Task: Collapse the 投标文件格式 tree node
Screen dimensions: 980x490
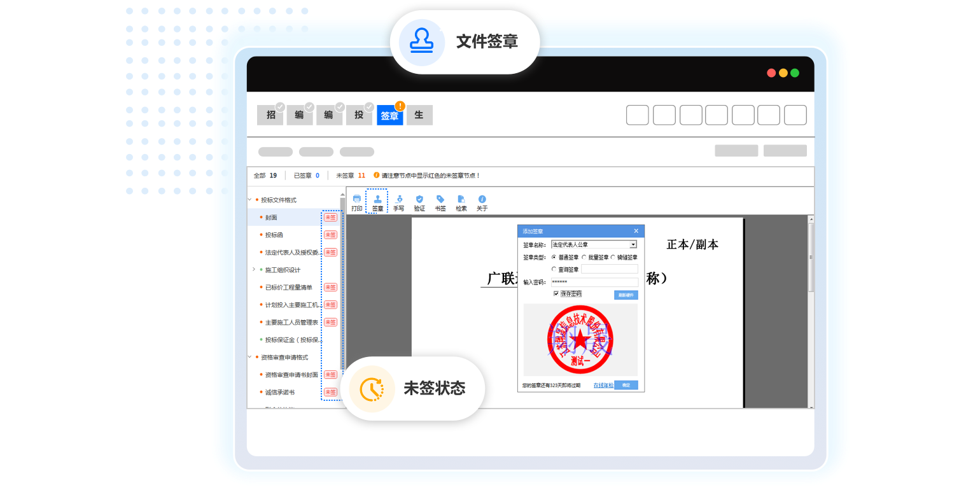Action: click(x=249, y=200)
